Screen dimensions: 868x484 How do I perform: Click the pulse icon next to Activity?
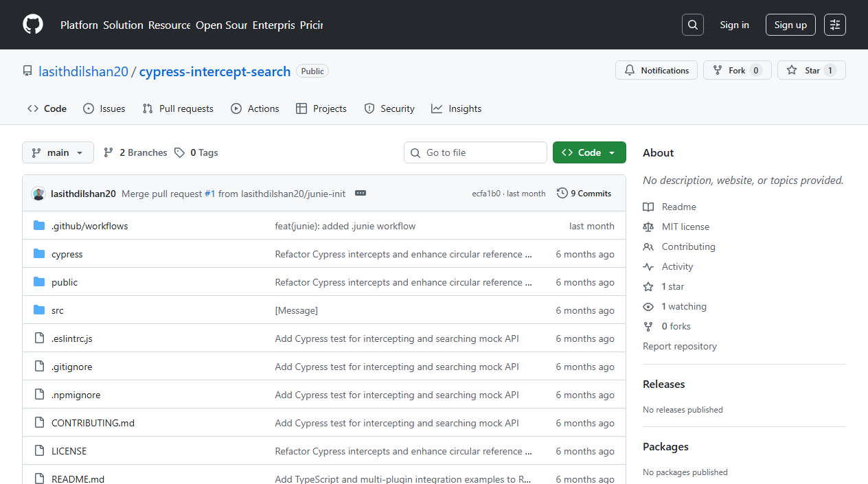pos(648,266)
